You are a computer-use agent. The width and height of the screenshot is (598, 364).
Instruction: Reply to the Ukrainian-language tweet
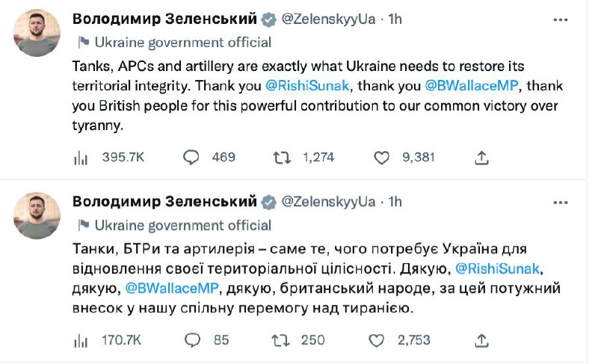[192, 340]
